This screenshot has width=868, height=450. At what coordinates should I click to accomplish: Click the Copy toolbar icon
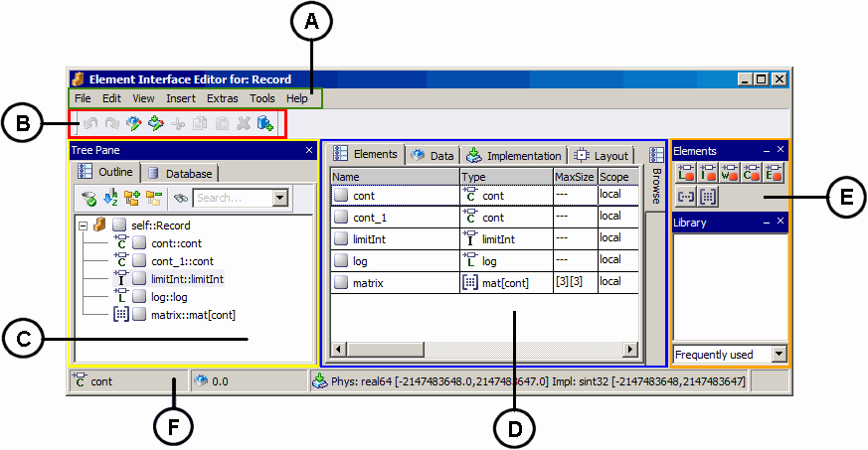tap(200, 124)
